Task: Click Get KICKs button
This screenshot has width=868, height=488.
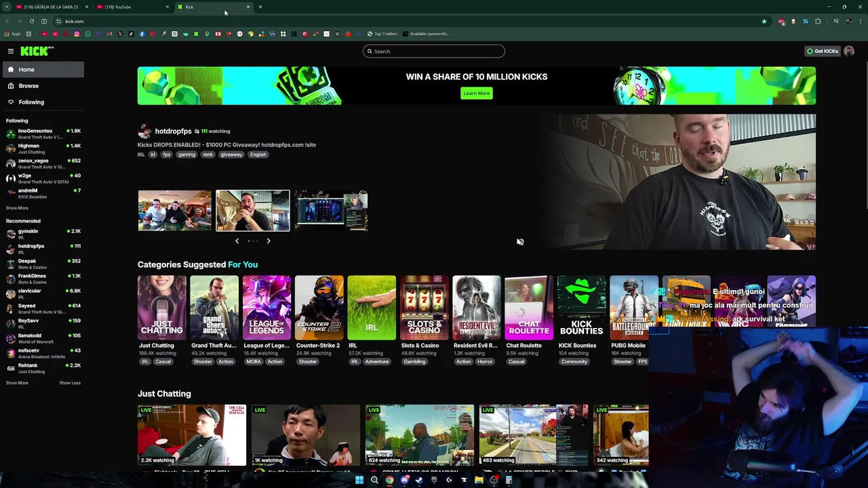Action: (822, 51)
